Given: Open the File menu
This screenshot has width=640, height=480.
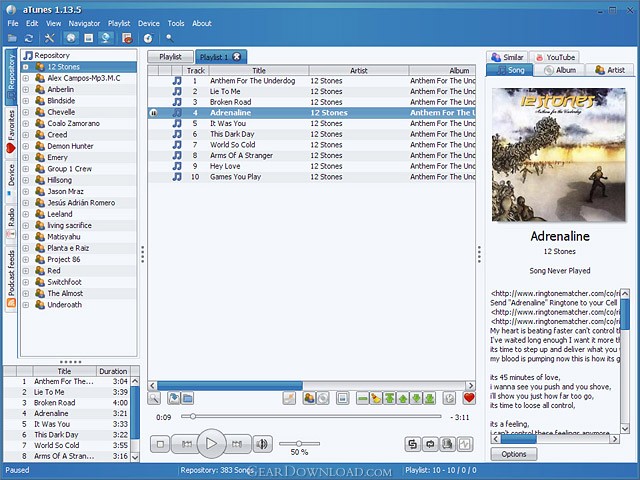Looking at the screenshot, I should coord(13,23).
